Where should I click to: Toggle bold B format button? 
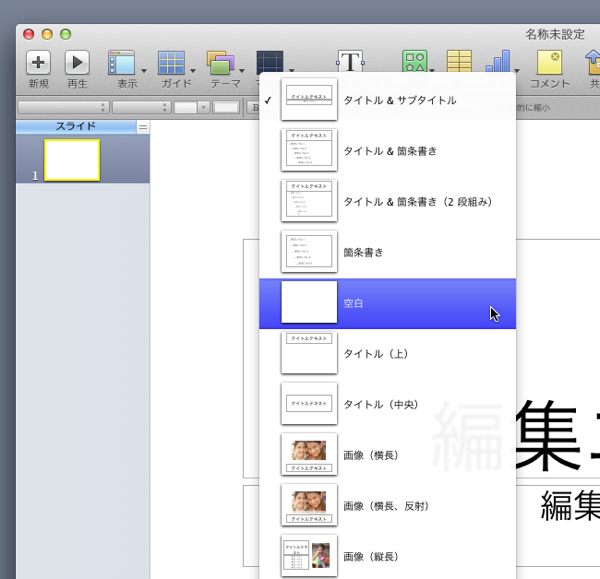pyautogui.click(x=253, y=108)
